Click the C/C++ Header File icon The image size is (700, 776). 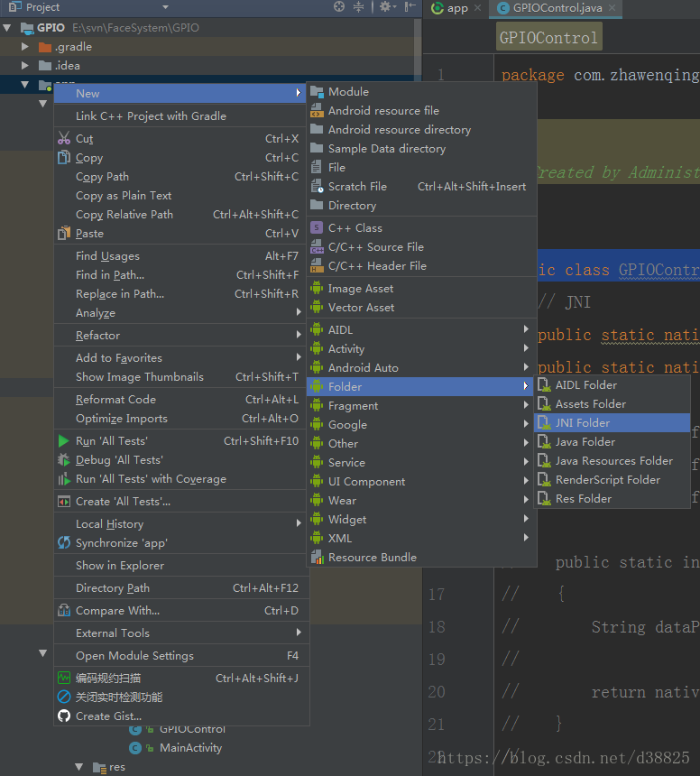tap(317, 266)
